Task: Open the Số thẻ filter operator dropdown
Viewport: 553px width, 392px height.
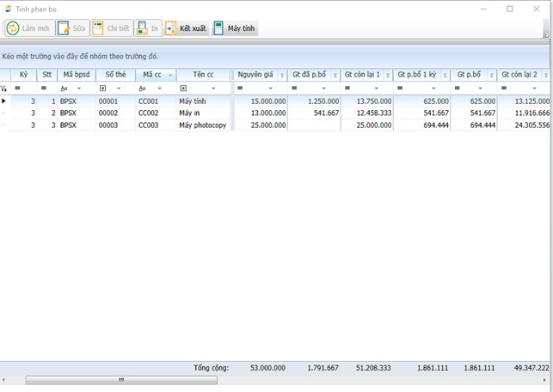Action: (x=117, y=89)
